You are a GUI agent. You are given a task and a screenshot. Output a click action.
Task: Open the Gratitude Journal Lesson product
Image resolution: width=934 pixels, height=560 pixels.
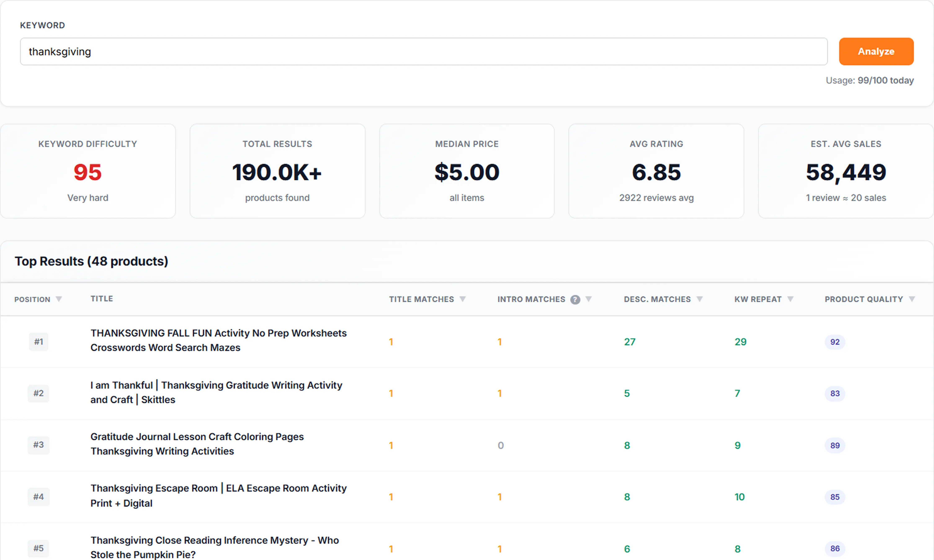(197, 443)
